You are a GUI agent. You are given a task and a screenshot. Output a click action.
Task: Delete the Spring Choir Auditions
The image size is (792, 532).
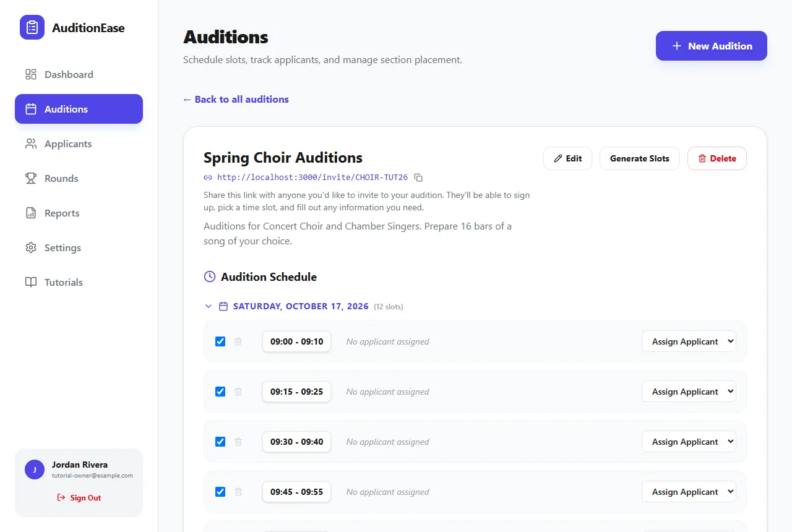pyautogui.click(x=717, y=158)
